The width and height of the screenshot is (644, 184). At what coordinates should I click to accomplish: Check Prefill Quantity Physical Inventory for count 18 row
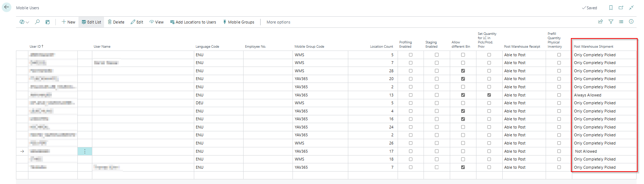(x=559, y=159)
